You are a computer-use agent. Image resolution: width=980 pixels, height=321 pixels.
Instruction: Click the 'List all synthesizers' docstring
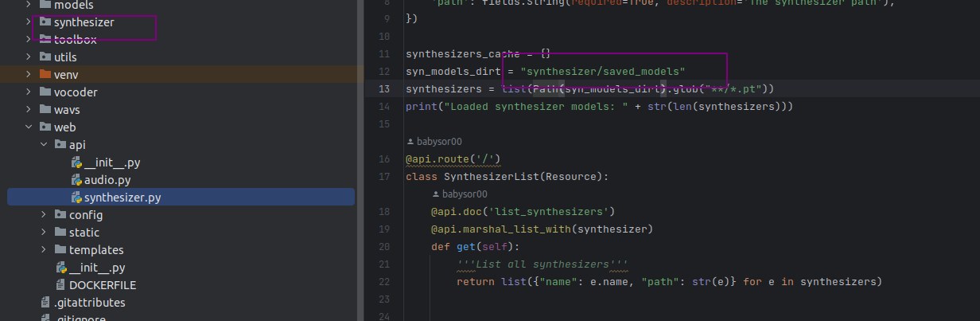[x=542, y=264]
